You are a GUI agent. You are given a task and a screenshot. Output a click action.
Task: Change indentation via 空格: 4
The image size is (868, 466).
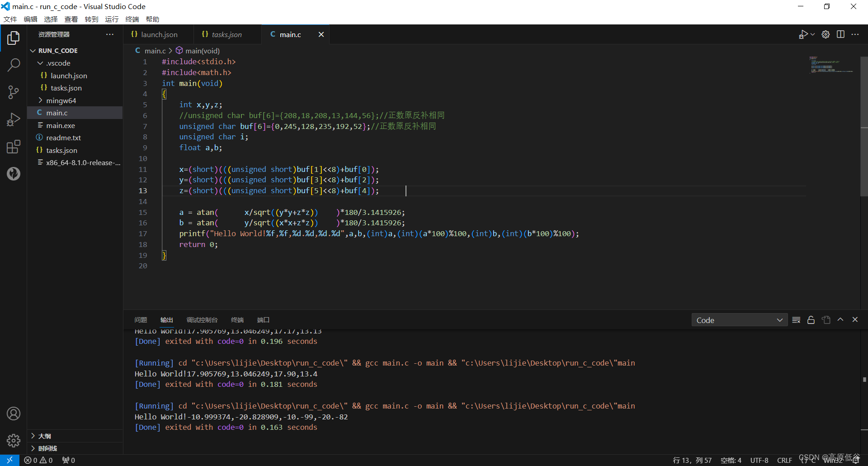(731, 460)
